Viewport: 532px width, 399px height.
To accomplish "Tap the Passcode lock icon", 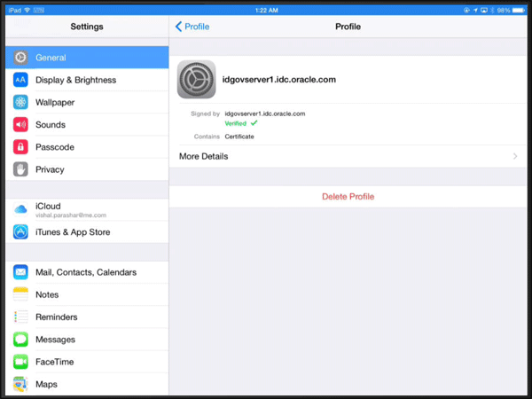I will tap(20, 147).
